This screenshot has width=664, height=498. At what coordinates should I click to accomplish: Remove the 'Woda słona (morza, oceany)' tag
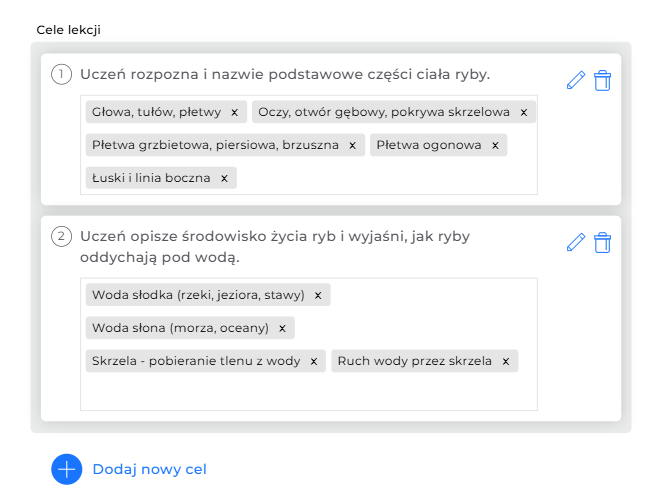pos(282,328)
